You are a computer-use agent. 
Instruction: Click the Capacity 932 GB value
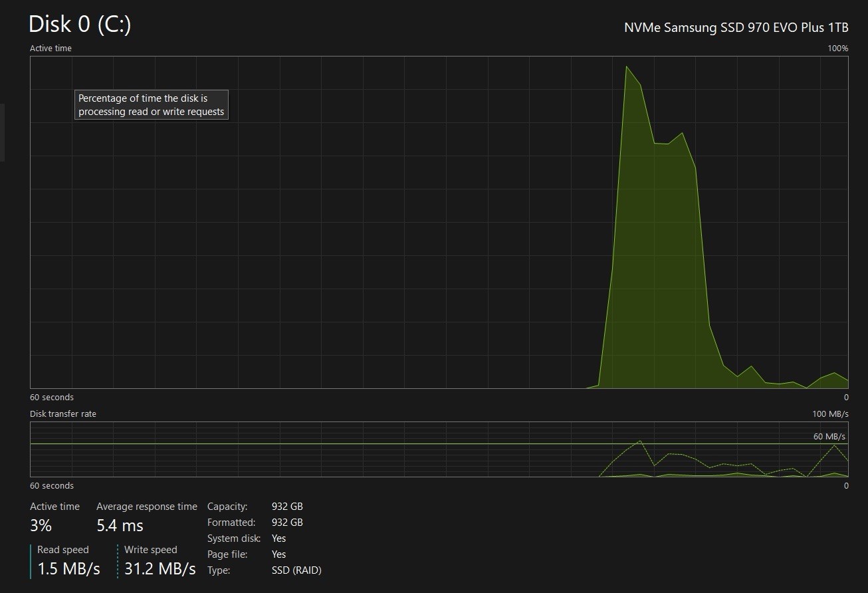287,507
